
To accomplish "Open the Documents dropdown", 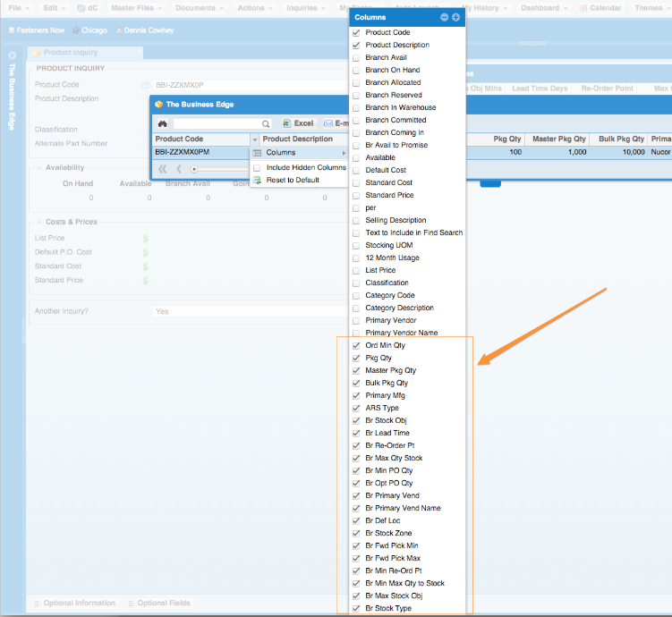I will [200, 8].
